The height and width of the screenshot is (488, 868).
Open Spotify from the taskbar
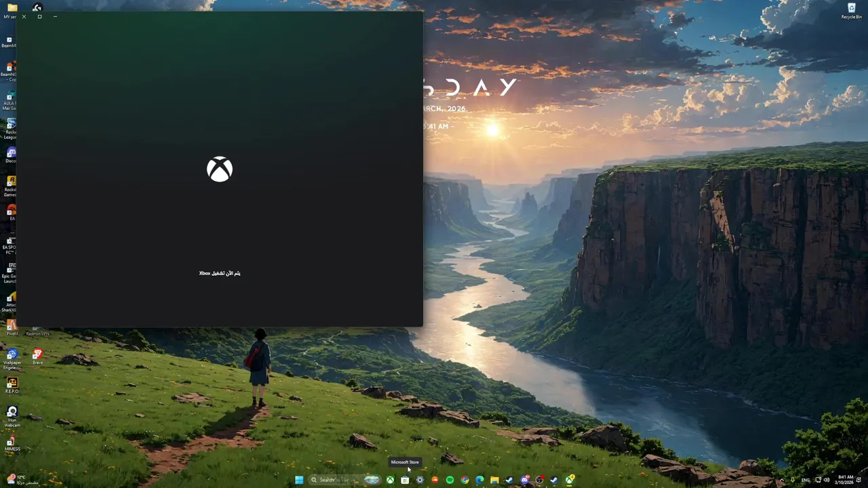click(x=450, y=480)
